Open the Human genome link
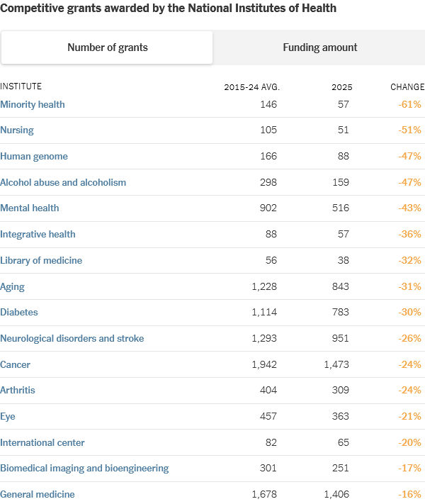This screenshot has width=425, height=504. (34, 156)
